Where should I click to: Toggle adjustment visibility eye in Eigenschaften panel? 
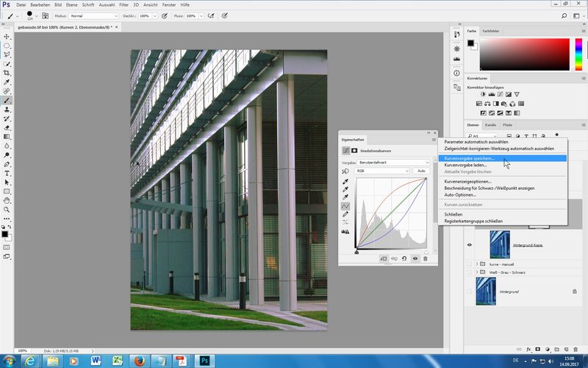415,259
